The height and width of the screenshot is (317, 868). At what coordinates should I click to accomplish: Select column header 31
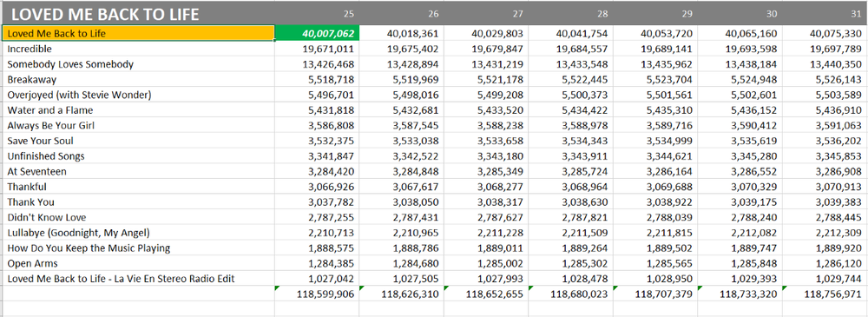pyautogui.click(x=825, y=13)
